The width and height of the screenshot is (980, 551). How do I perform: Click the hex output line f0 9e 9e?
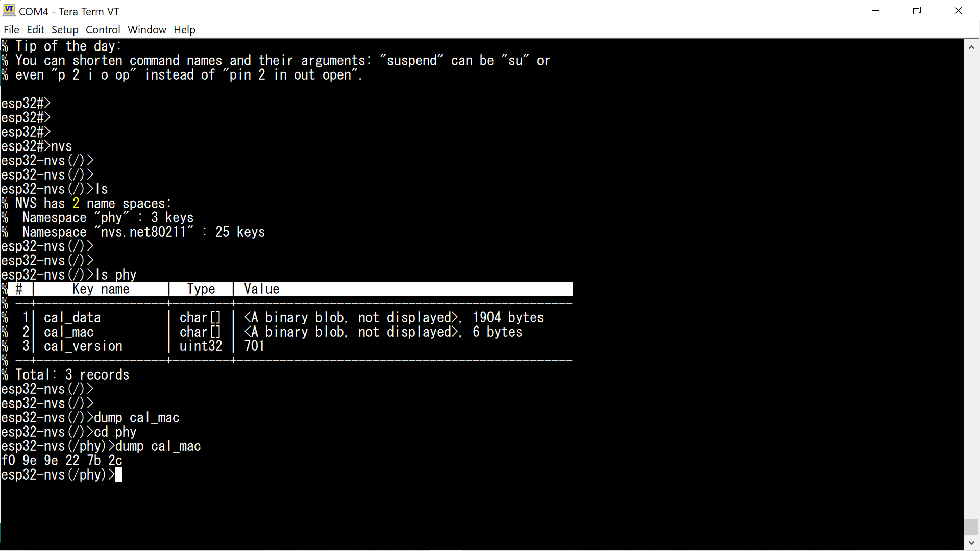62,461
